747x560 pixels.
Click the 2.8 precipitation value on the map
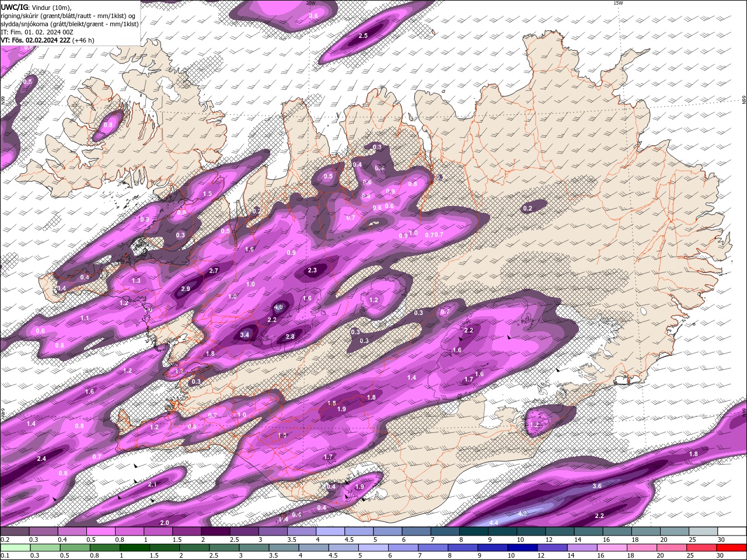click(289, 337)
